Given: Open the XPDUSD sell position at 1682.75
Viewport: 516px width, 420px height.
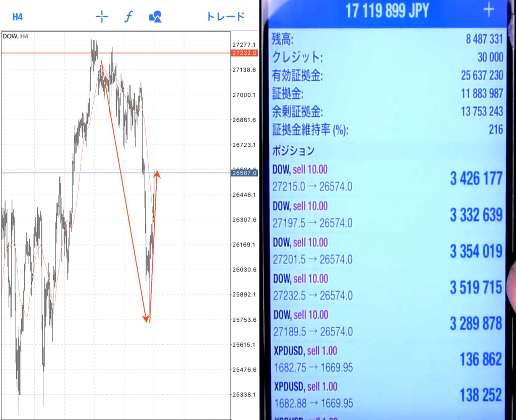Looking at the screenshot, I should (387, 359).
